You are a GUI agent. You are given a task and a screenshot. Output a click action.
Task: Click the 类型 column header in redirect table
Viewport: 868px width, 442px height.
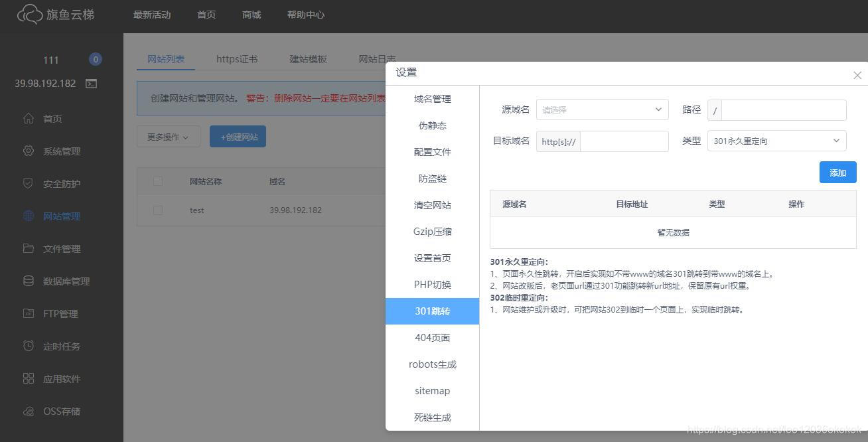pyautogui.click(x=717, y=204)
